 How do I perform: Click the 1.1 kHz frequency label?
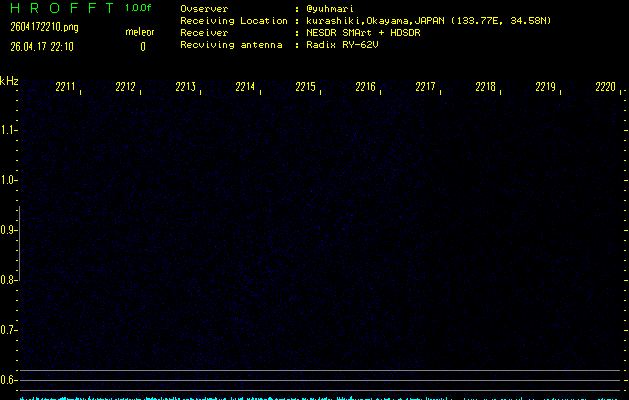click(8, 130)
